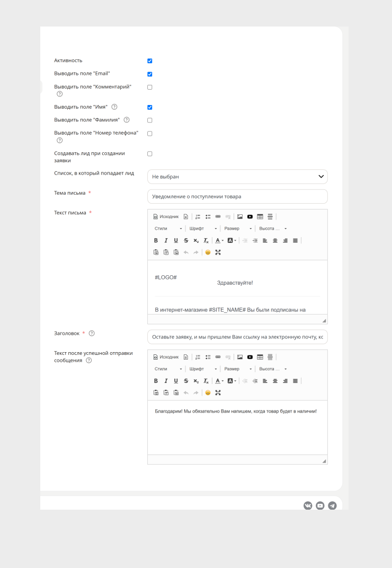Open background color picker in Текст письма editor
Screen dimensions: 392x568
point(231,241)
